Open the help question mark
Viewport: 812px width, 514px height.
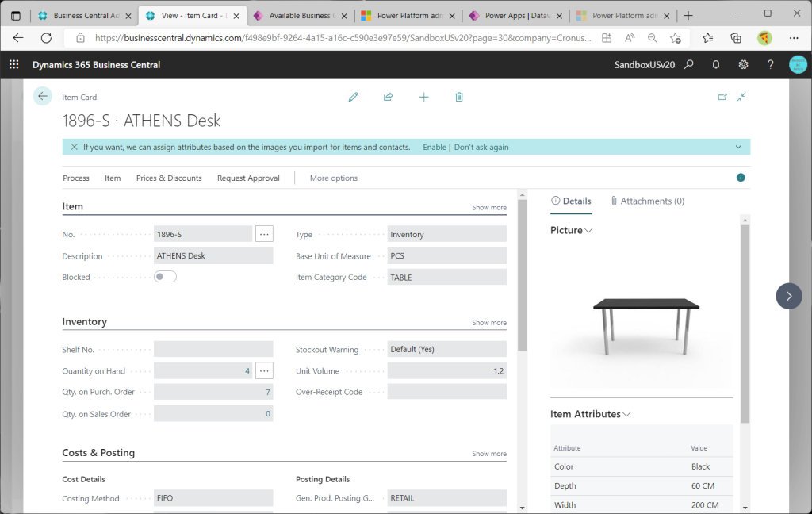tap(770, 64)
